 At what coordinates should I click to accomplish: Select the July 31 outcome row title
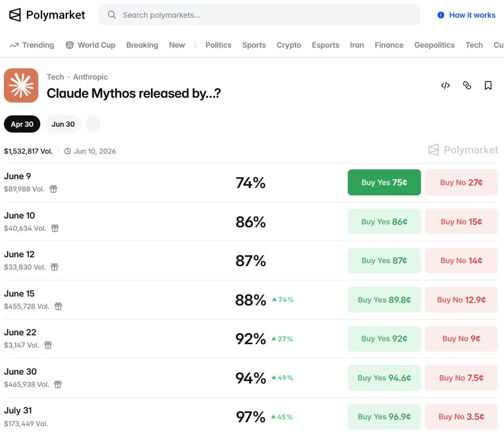point(18,410)
